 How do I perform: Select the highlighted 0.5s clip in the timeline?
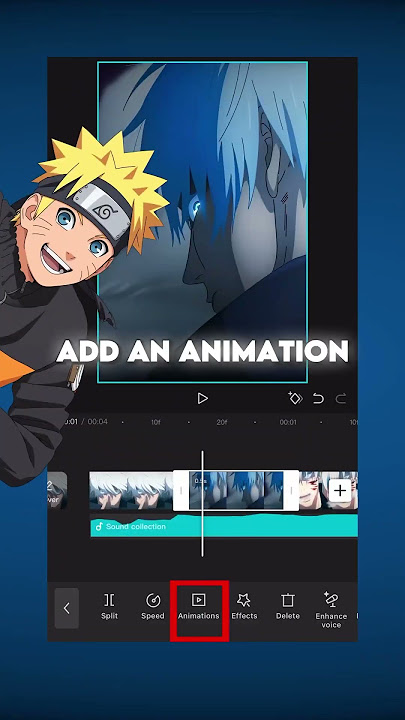[x=236, y=490]
